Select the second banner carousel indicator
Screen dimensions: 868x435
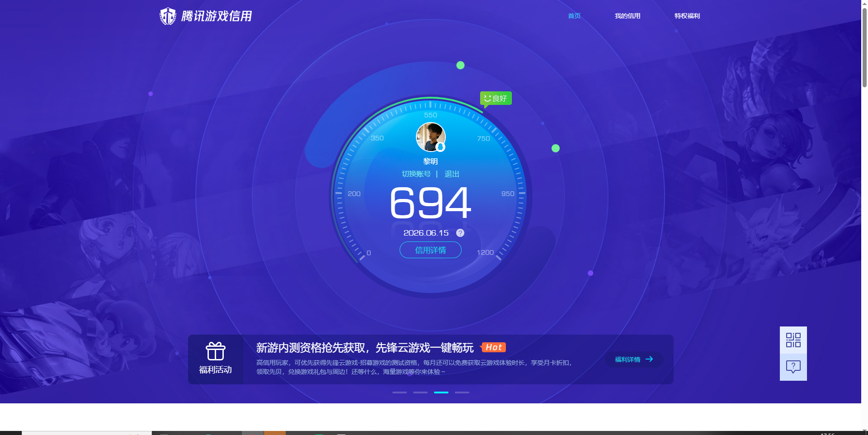[420, 392]
